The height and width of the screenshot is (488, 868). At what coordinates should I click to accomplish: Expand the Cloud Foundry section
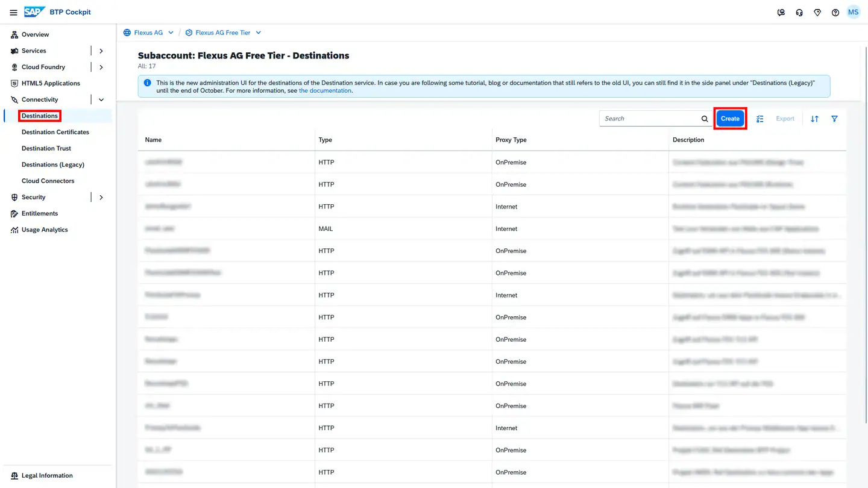pyautogui.click(x=101, y=67)
